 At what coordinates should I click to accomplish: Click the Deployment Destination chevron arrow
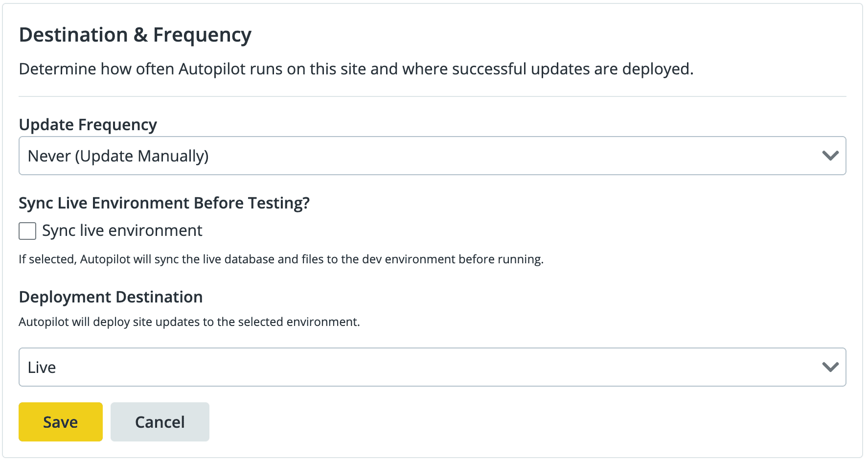(x=830, y=367)
